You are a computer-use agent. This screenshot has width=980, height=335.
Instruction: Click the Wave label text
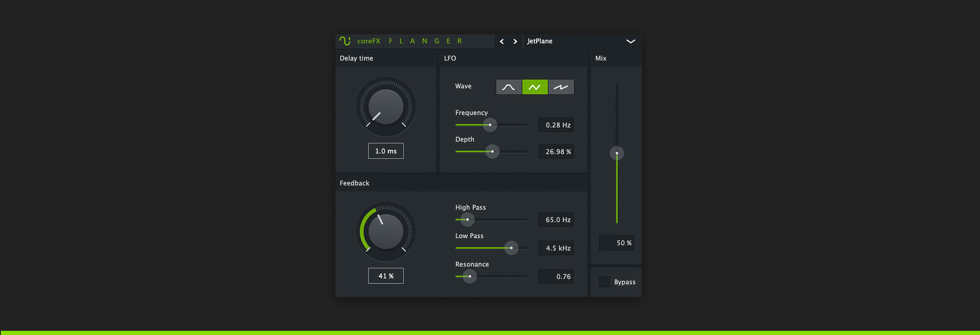click(463, 86)
